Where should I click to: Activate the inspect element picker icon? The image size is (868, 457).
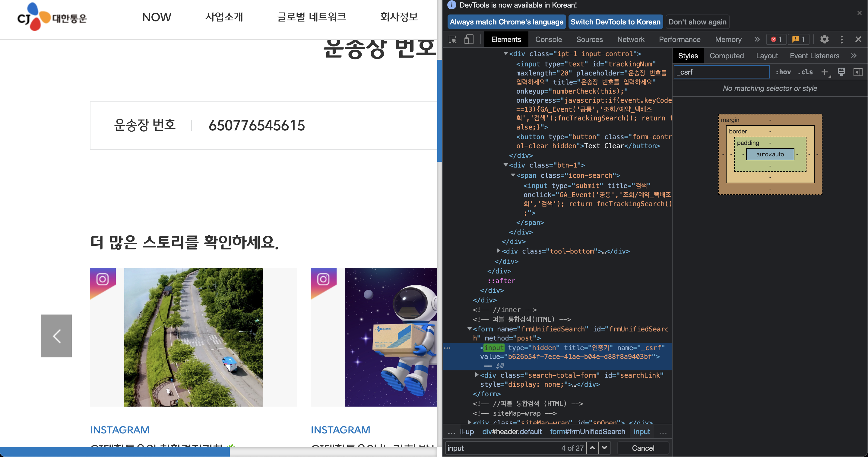click(x=452, y=40)
